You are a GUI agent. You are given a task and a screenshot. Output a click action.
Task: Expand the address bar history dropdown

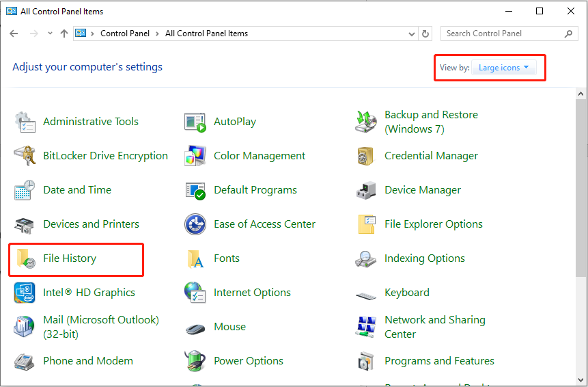[x=411, y=34]
